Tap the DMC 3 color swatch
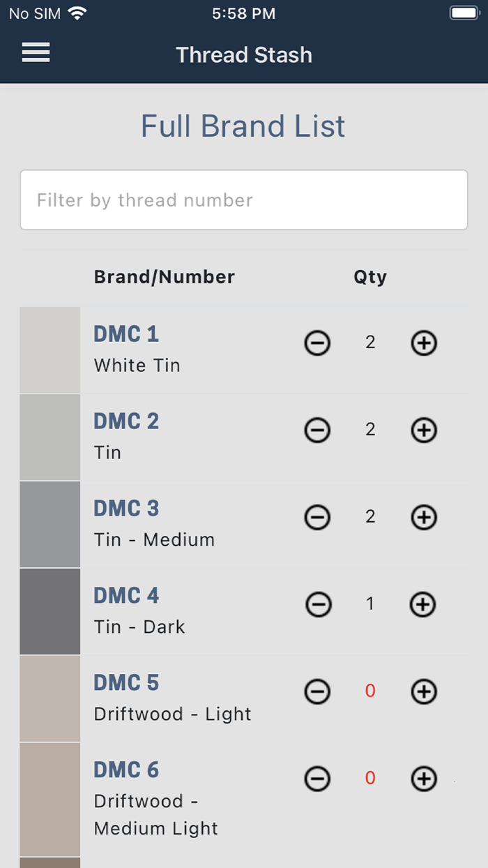488x868 pixels. point(50,524)
